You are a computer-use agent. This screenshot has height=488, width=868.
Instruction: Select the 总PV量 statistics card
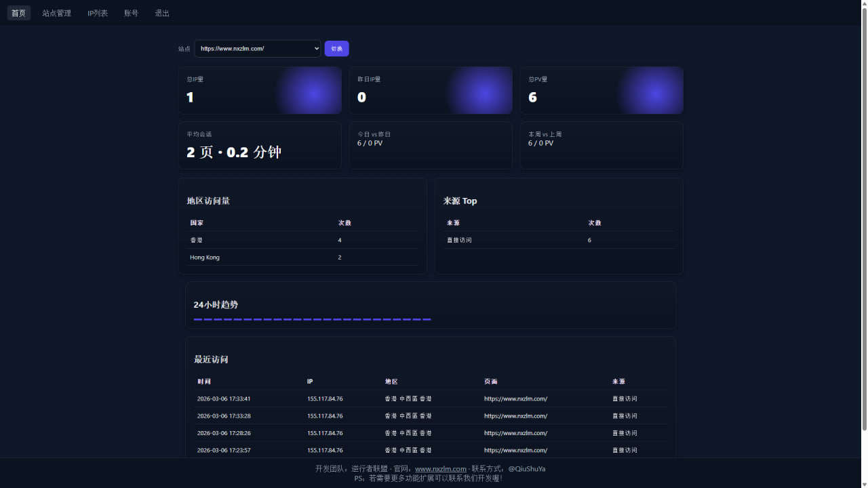pyautogui.click(x=601, y=90)
